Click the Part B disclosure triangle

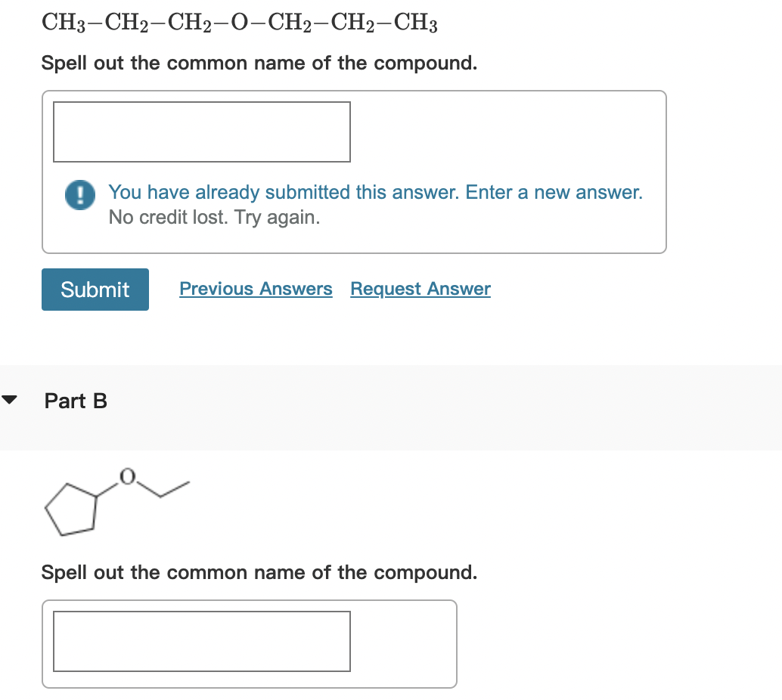pos(8,401)
